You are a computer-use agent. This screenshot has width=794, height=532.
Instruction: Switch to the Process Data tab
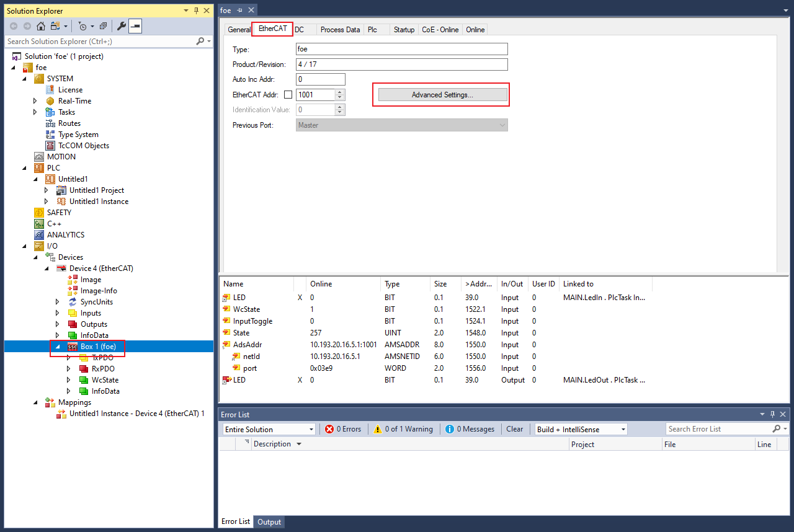(340, 30)
